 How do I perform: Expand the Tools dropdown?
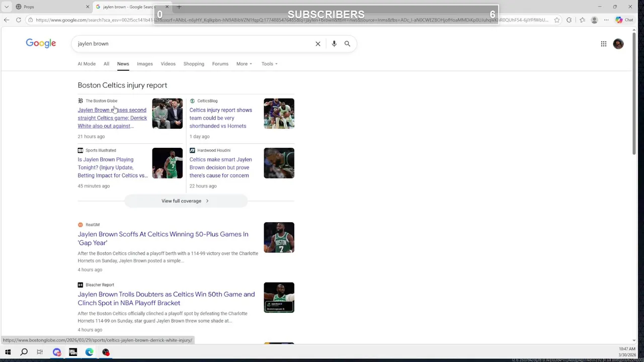pos(269,64)
